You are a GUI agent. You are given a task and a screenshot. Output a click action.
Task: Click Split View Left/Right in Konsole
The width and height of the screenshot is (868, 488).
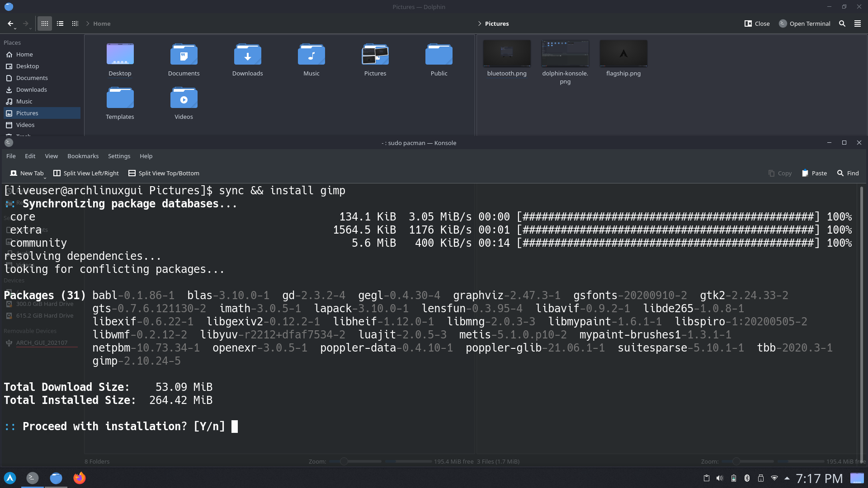(x=86, y=173)
